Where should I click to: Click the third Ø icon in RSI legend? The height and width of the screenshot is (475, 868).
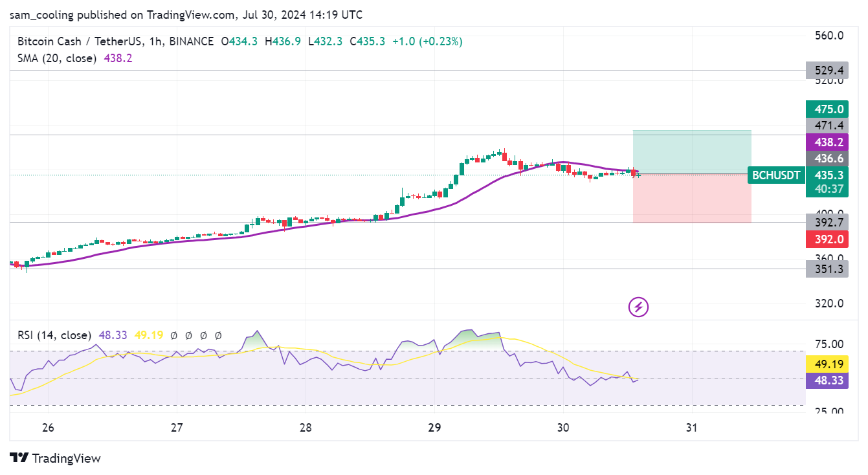203,335
